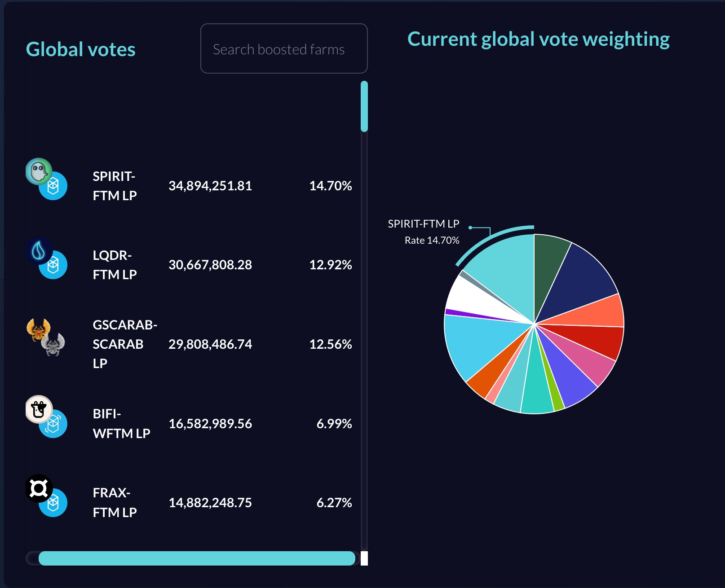Click the horizontal scrollbar at the list bottom

point(197,558)
